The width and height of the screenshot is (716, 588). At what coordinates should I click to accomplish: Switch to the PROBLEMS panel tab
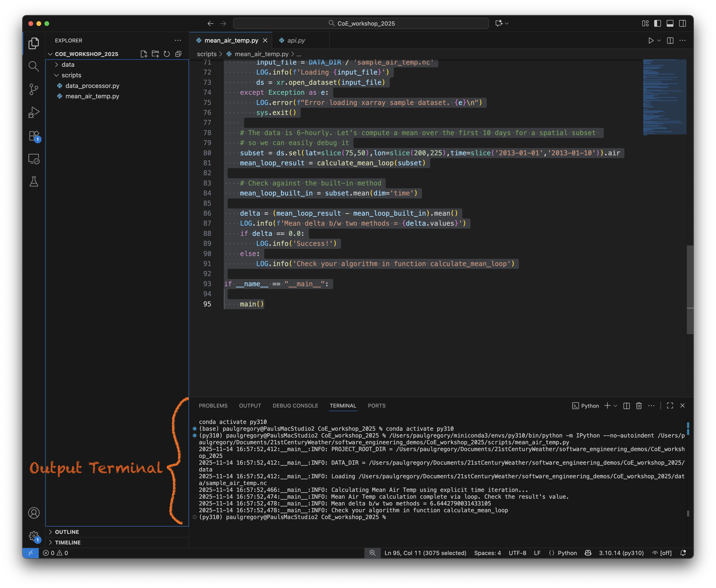[x=213, y=406]
